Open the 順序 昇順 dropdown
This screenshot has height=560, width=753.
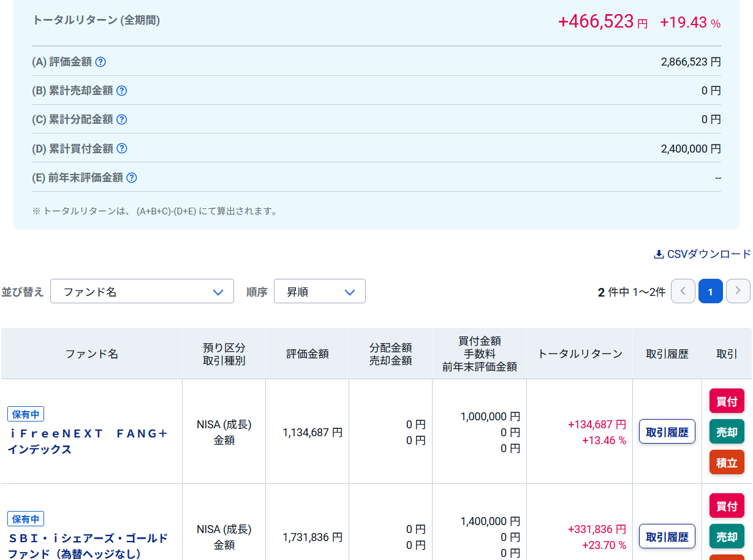tap(320, 291)
